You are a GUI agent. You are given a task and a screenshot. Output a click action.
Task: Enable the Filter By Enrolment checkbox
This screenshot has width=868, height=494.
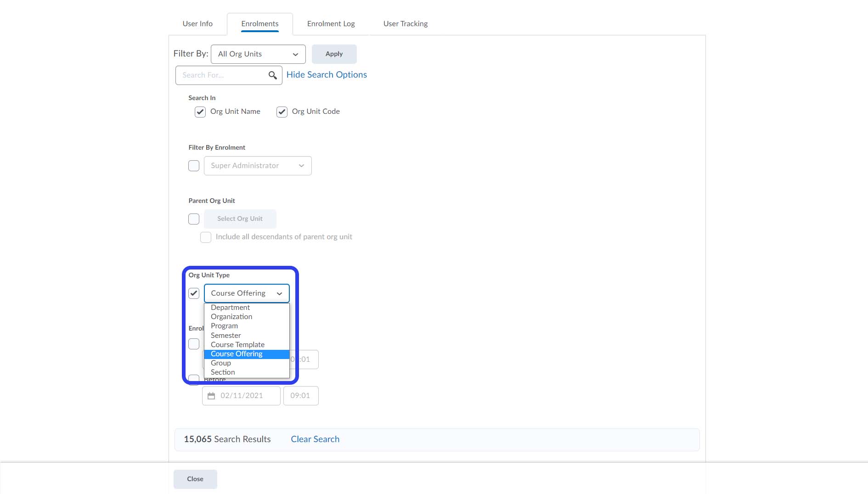pos(194,166)
